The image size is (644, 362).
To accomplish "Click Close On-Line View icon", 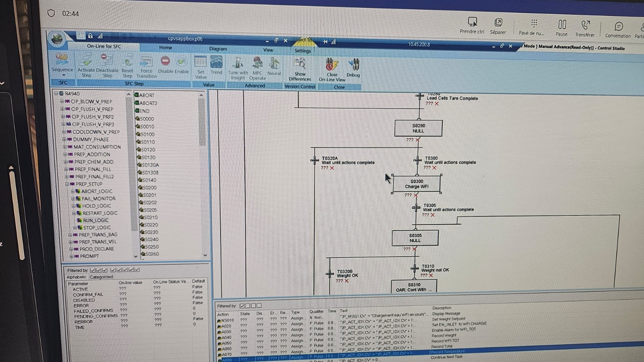I will pos(331,65).
